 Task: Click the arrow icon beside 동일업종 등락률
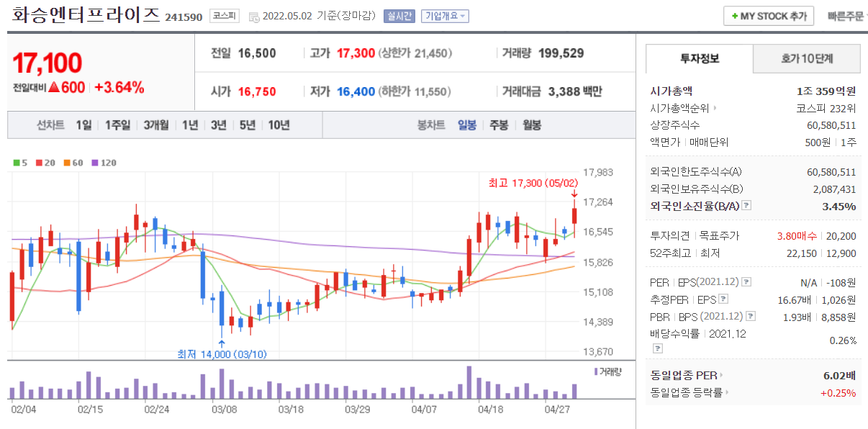[727, 392]
